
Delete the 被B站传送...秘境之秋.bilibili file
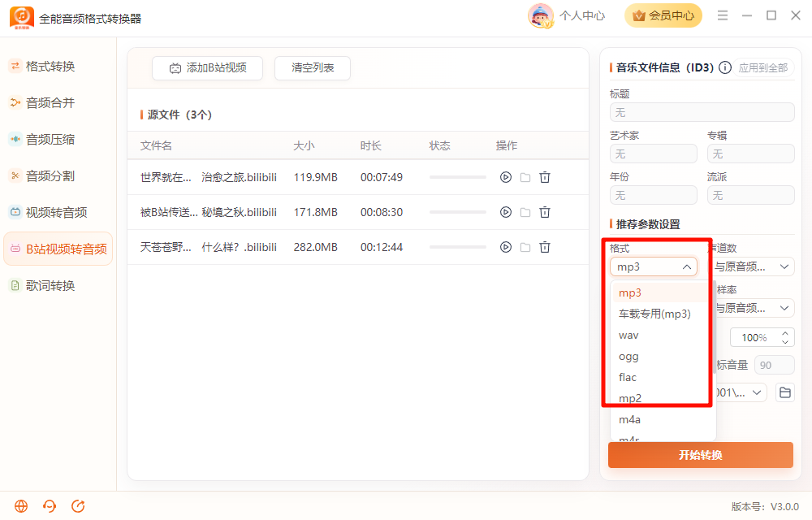545,212
